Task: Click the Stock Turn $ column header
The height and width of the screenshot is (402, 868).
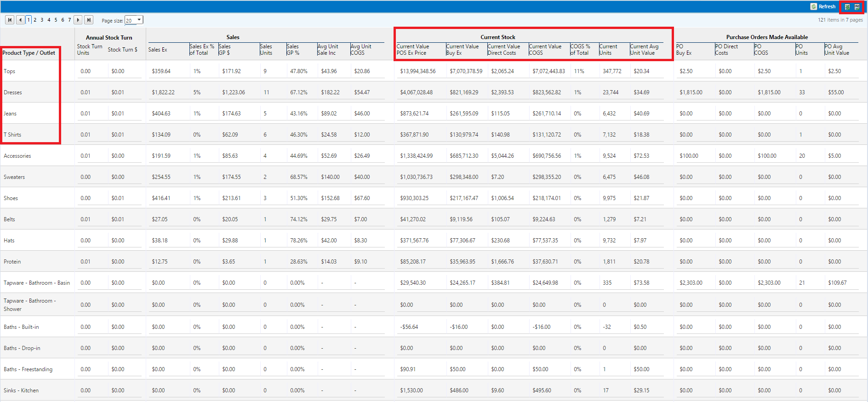Action: [122, 50]
